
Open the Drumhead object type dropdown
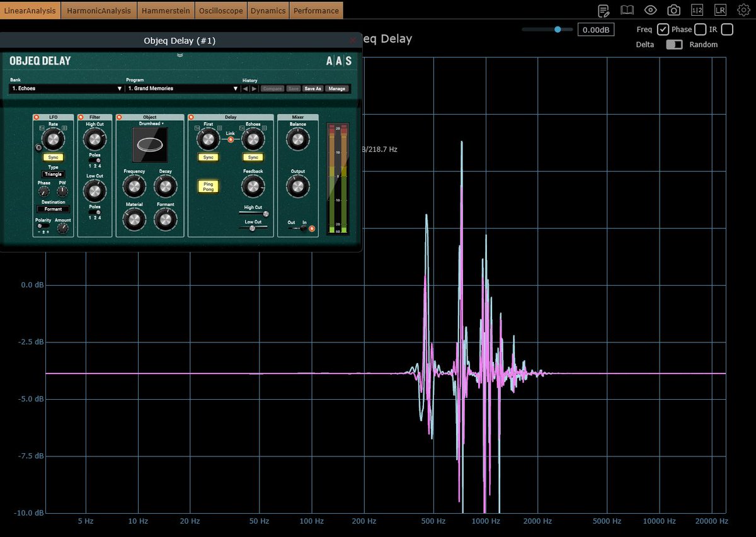[151, 124]
